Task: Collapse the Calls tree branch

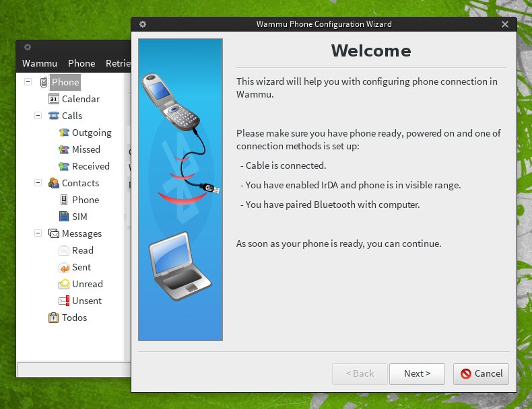Action: tap(38, 116)
